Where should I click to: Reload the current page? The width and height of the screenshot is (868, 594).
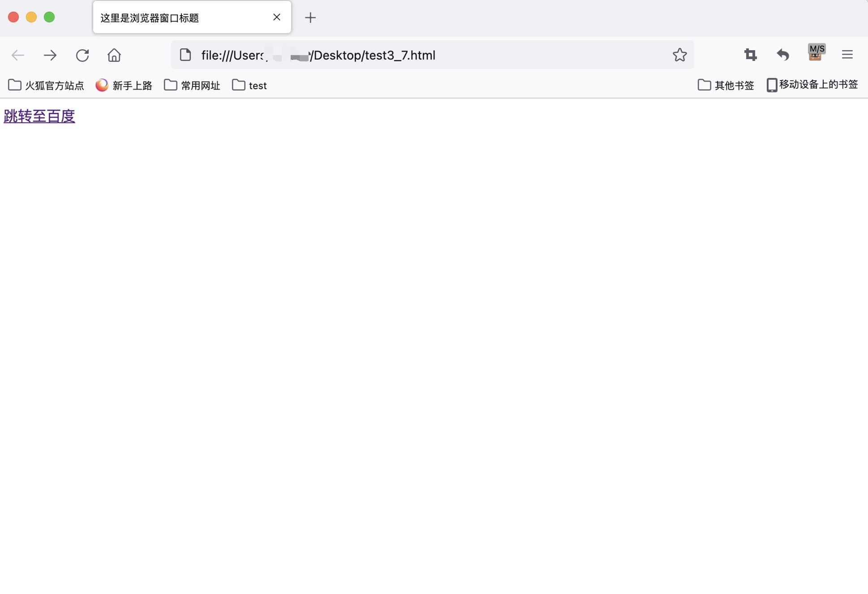82,55
